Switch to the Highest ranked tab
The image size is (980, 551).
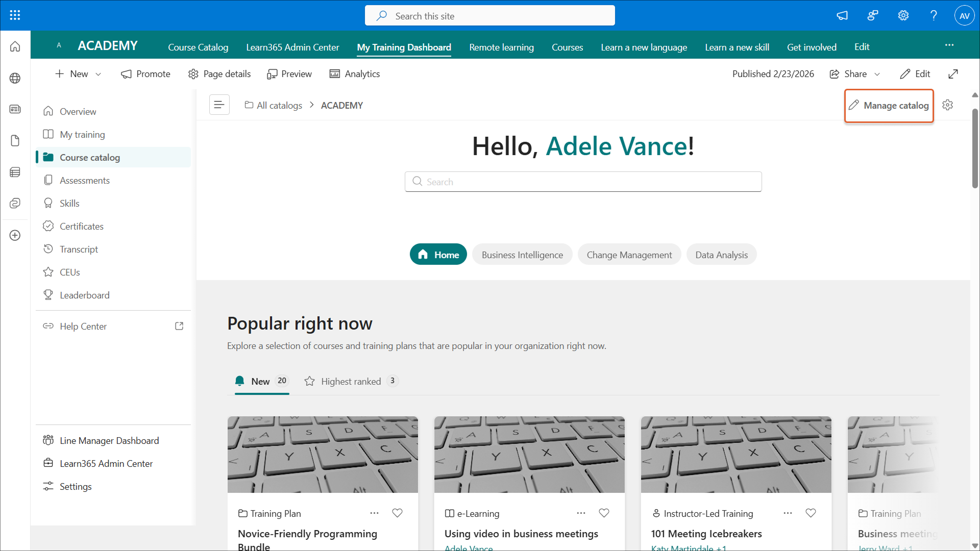point(351,381)
